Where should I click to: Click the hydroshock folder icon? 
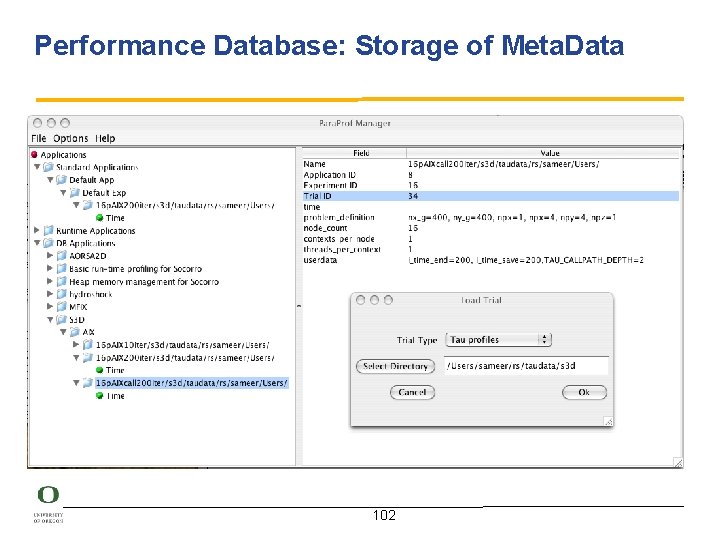coord(61,294)
